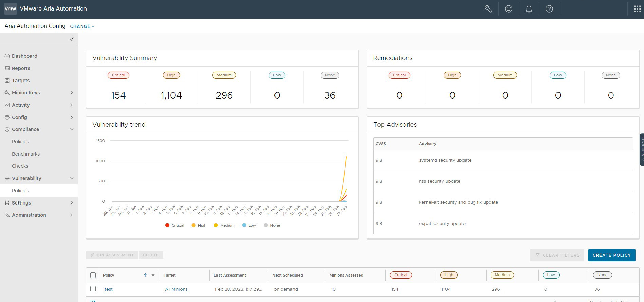Click the VMware vmw logo
The image size is (644, 302).
10,9
